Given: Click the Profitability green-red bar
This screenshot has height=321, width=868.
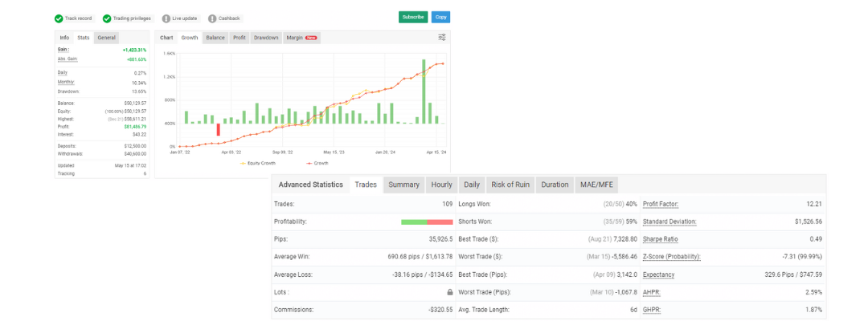Looking at the screenshot, I should coord(427,221).
